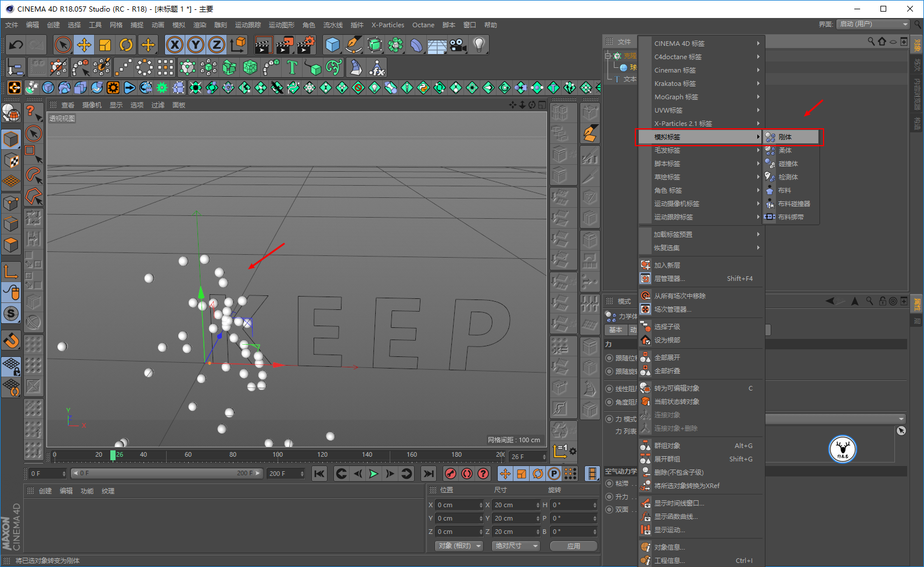The height and width of the screenshot is (567, 924).
Task: Click the X position input field
Action: point(459,505)
